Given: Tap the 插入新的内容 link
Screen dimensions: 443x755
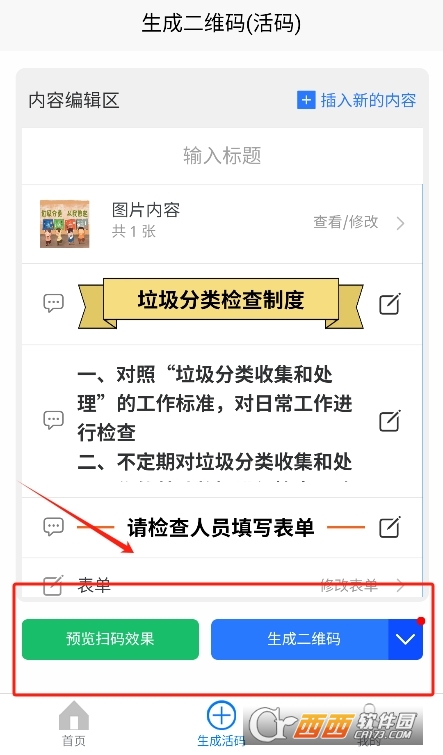Looking at the screenshot, I should [x=368, y=100].
